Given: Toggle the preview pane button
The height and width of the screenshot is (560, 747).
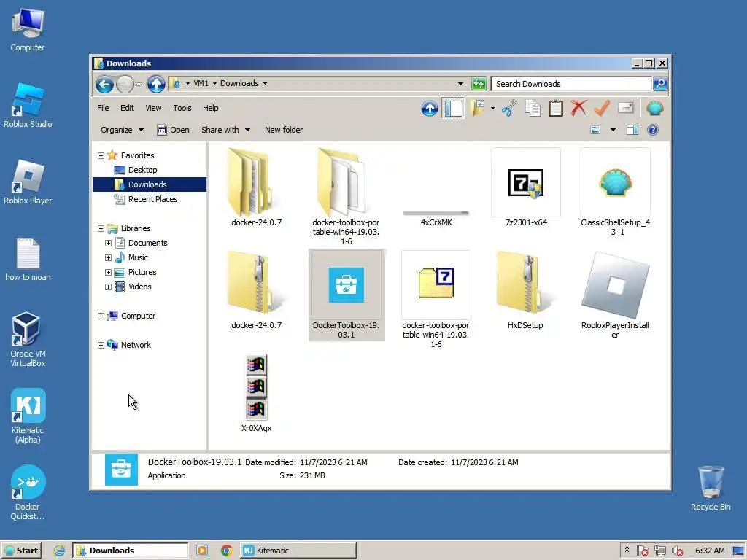Looking at the screenshot, I should pyautogui.click(x=632, y=130).
